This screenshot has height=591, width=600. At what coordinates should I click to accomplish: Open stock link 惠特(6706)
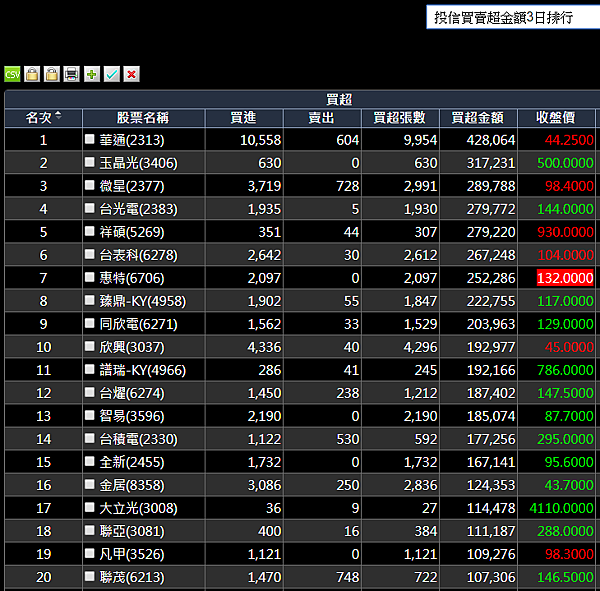[132, 278]
